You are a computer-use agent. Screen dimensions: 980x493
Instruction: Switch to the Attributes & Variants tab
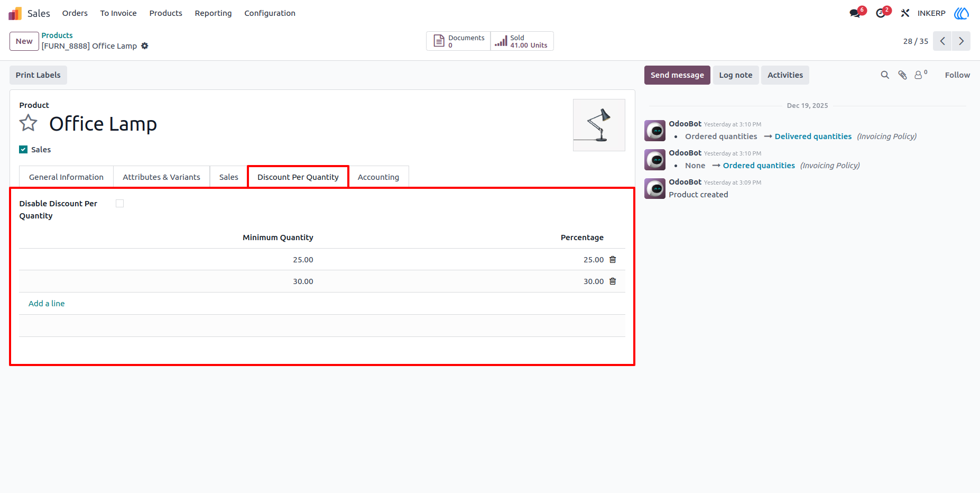point(162,177)
